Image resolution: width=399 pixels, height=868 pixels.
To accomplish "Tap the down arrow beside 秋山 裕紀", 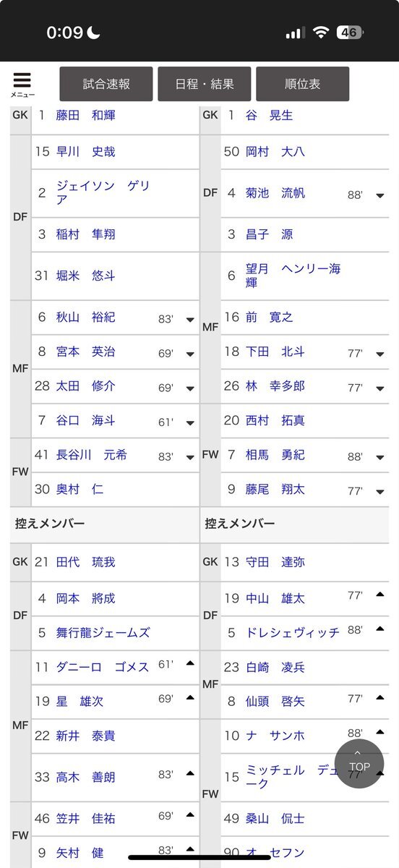I will point(190,319).
